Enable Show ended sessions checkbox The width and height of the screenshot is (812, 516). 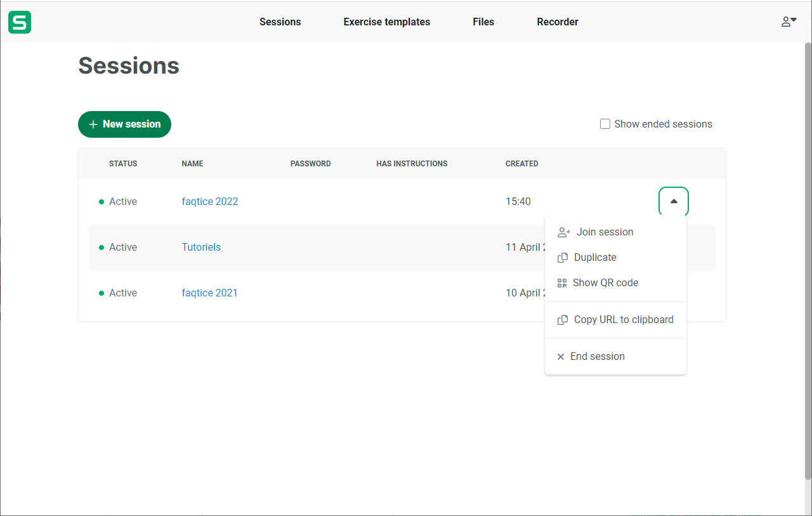pyautogui.click(x=605, y=124)
